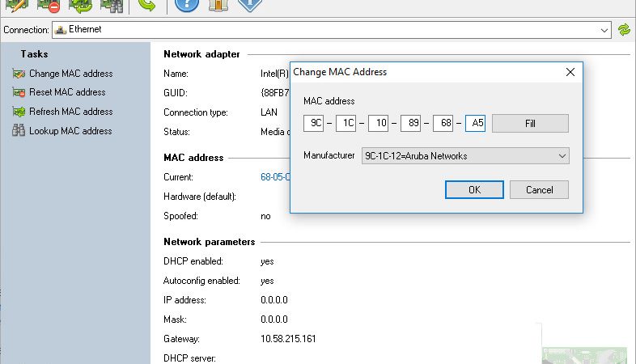The image size is (636, 364).
Task: Click the Lookup MAC toolbar icon with binoculars
Action: coord(112,6)
